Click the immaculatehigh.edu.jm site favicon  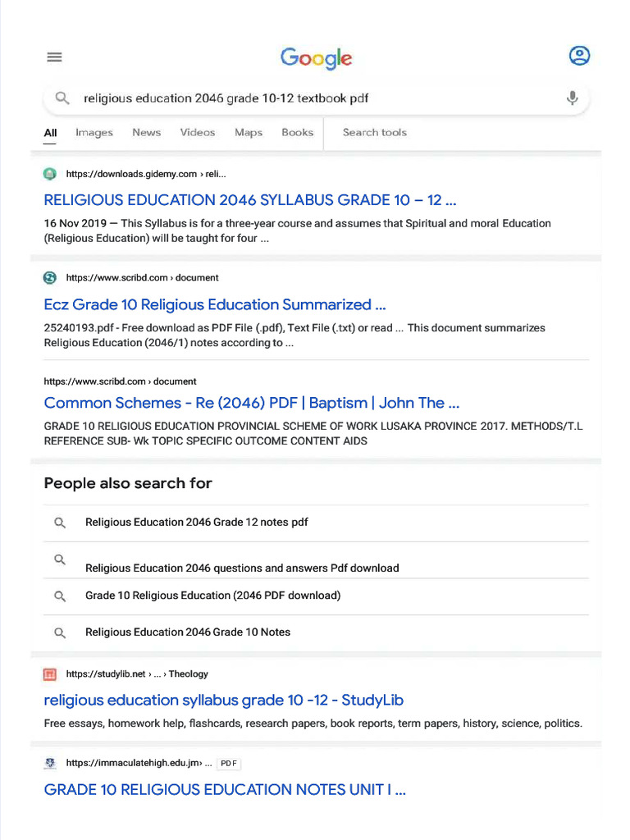[x=50, y=763]
